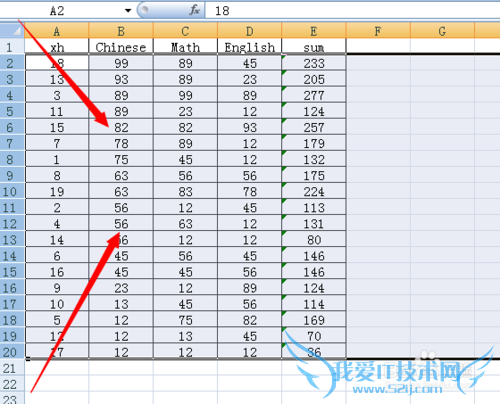Select column A header
This screenshot has height=404, width=500.
[x=57, y=31]
